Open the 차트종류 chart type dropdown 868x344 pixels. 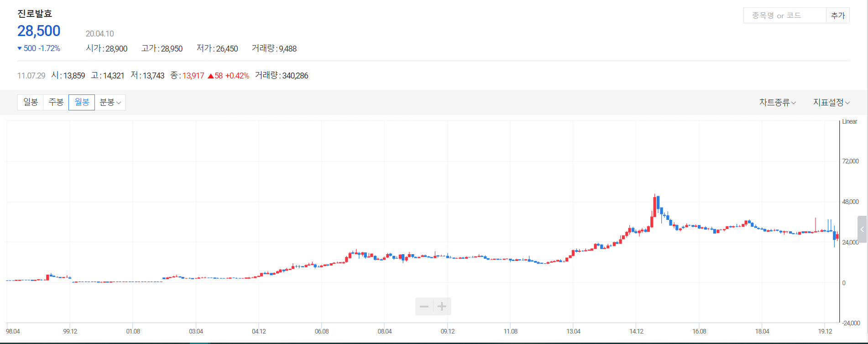coord(778,102)
